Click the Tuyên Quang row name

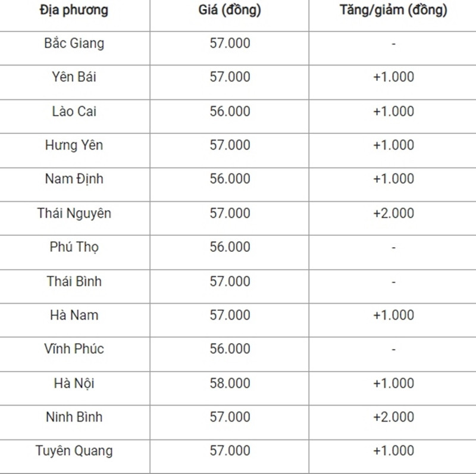[74, 451]
